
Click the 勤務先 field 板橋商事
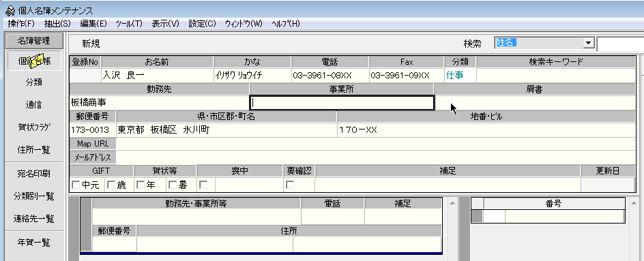[x=160, y=103]
